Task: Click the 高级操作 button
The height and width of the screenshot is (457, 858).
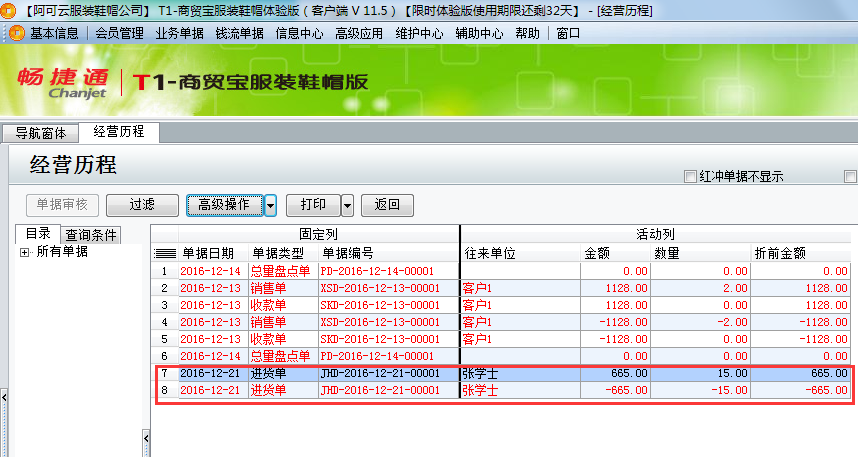Action: [224, 205]
